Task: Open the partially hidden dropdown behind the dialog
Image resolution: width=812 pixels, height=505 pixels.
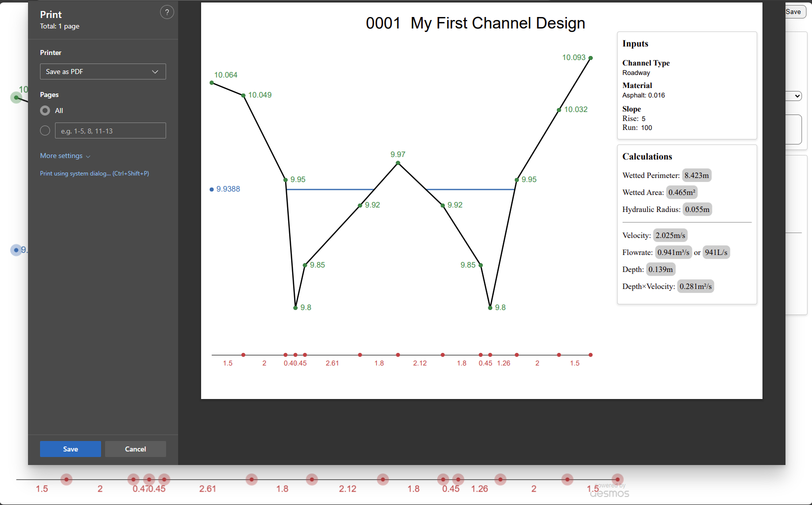Action: pyautogui.click(x=794, y=96)
